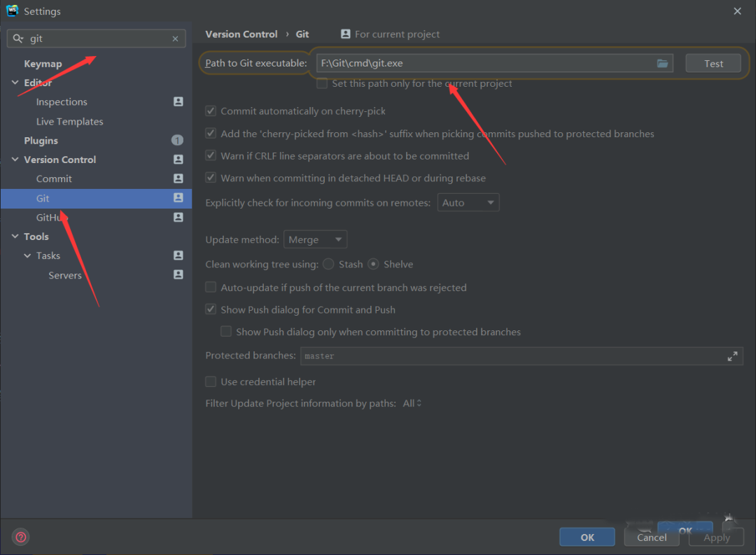The height and width of the screenshot is (555, 756).
Task: Collapse the Version Control tree node
Action: point(15,159)
